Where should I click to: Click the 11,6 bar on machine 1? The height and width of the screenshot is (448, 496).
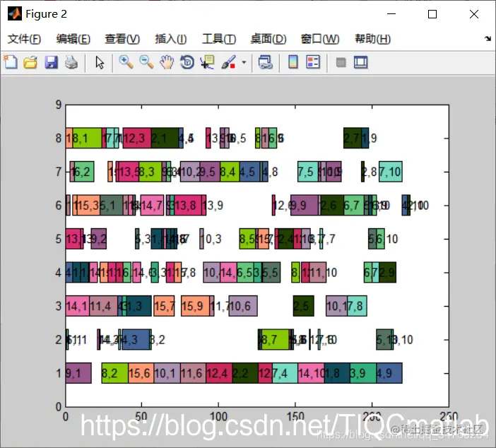[x=193, y=373]
